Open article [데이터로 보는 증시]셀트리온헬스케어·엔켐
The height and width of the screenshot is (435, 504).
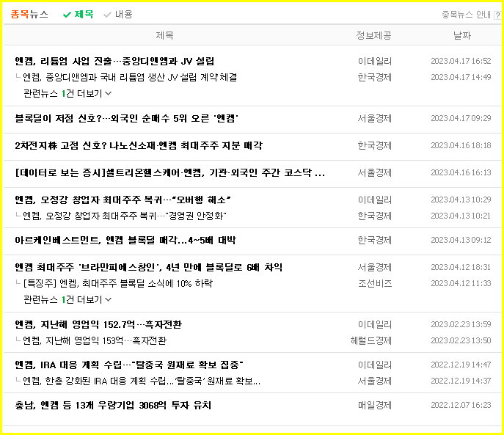[169, 173]
